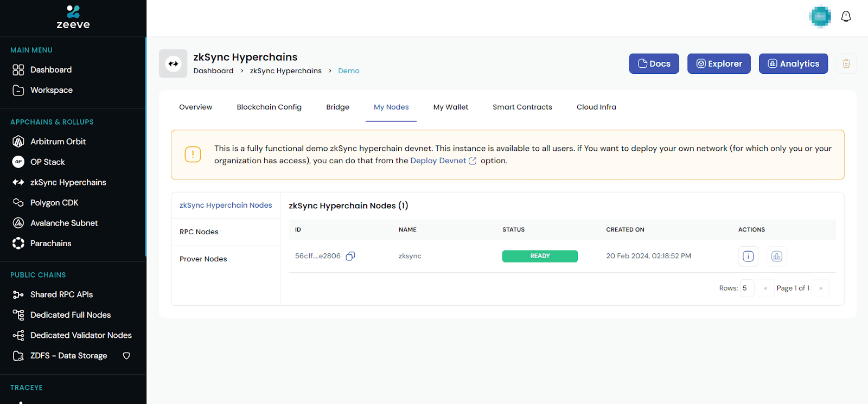Click the READY status badge
Viewport: 868px width, 404px height.
540,256
